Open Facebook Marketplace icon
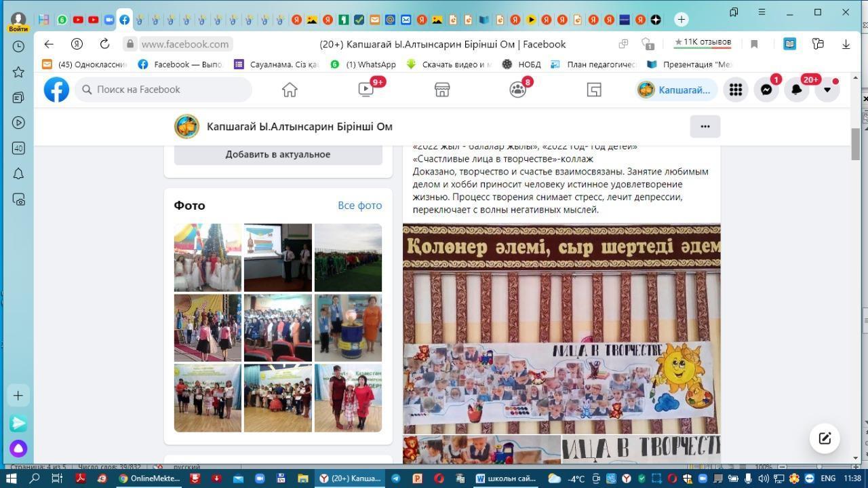This screenshot has height=488, width=868. coord(442,90)
